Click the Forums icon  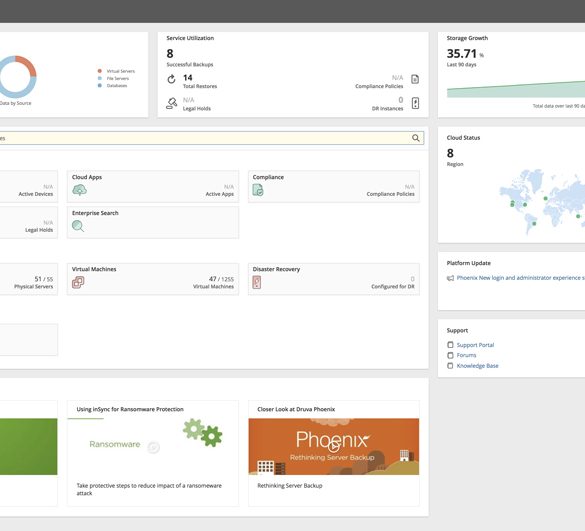click(450, 355)
